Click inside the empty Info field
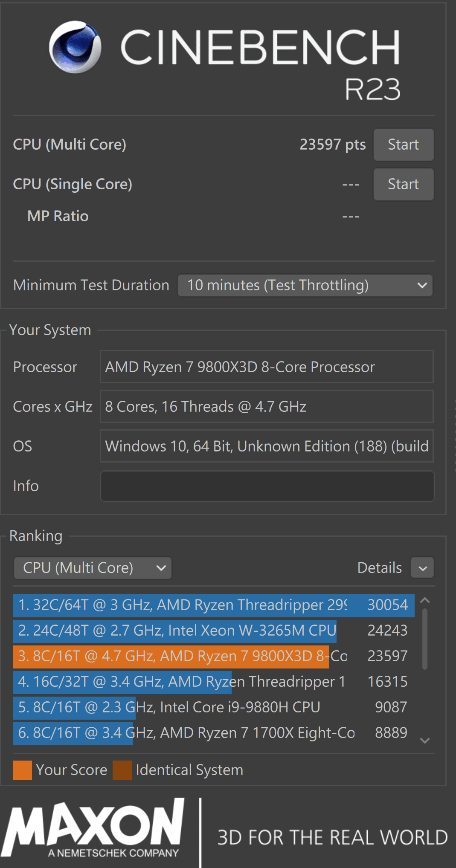The width and height of the screenshot is (456, 868). (x=267, y=486)
